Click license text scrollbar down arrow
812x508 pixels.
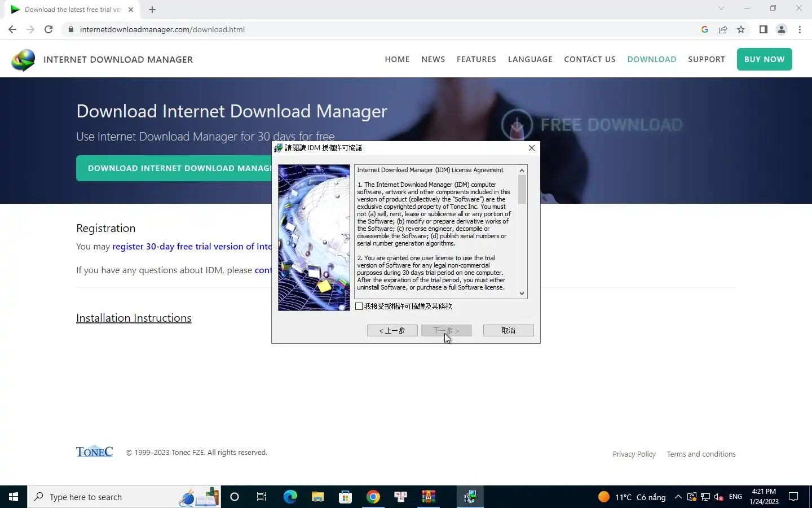(x=522, y=294)
